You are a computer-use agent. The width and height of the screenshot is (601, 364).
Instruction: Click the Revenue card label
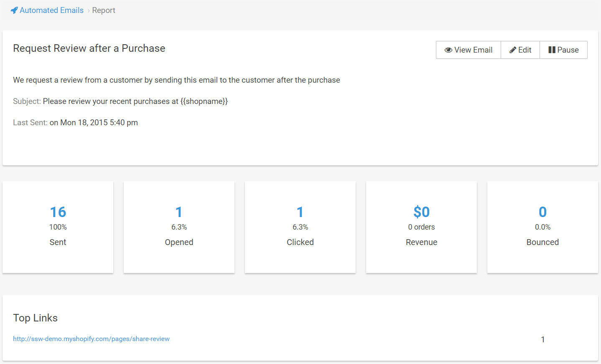(421, 242)
